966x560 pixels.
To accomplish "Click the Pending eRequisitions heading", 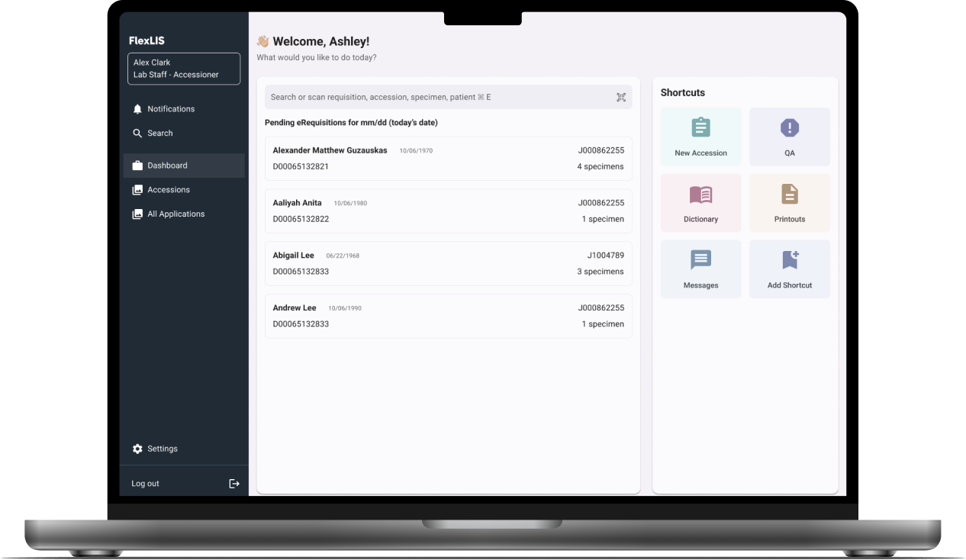I will 351,123.
